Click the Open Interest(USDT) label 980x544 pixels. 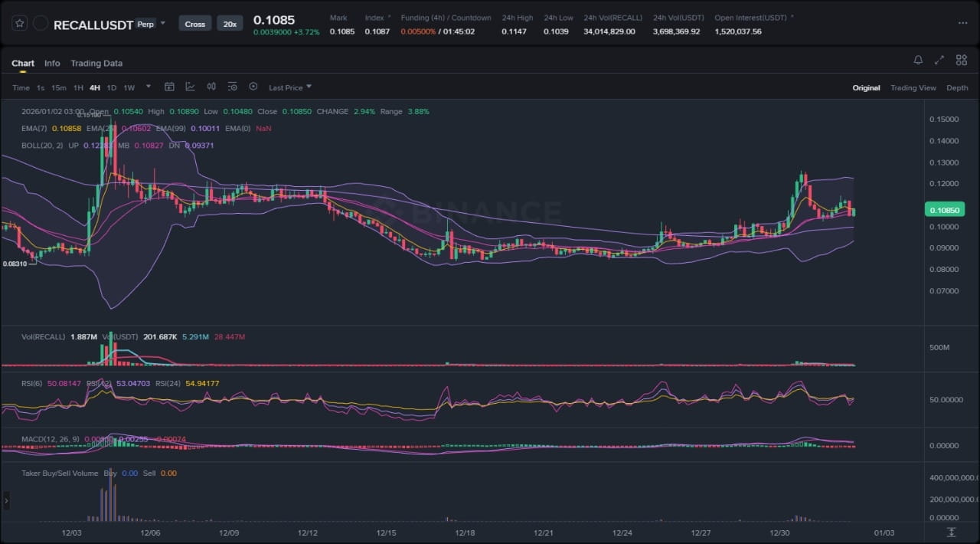point(751,18)
